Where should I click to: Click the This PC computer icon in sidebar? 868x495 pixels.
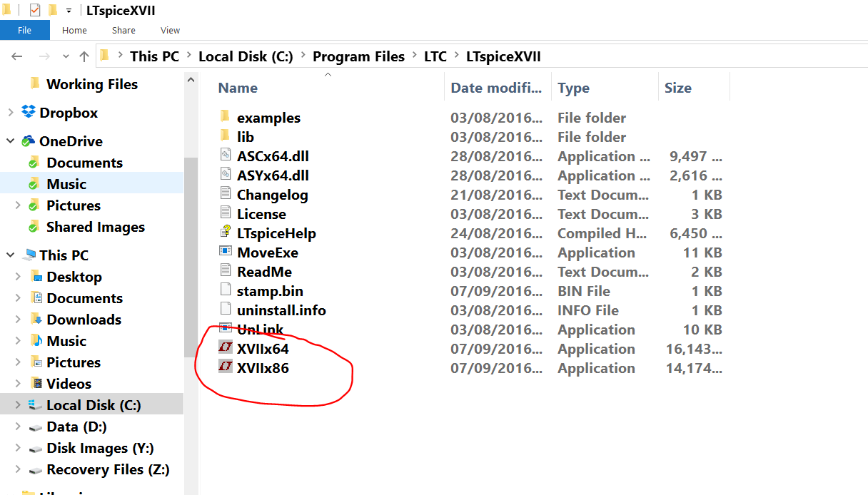point(29,255)
